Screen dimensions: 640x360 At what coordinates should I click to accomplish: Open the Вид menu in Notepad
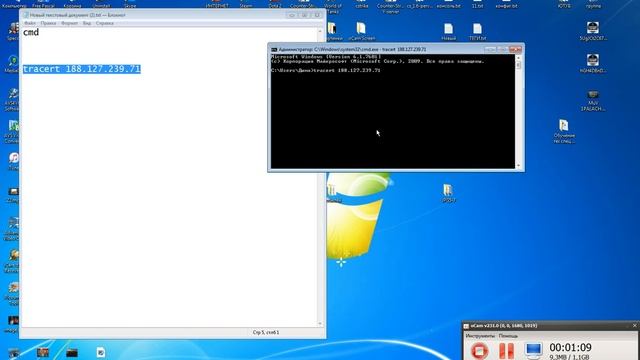(x=87, y=23)
